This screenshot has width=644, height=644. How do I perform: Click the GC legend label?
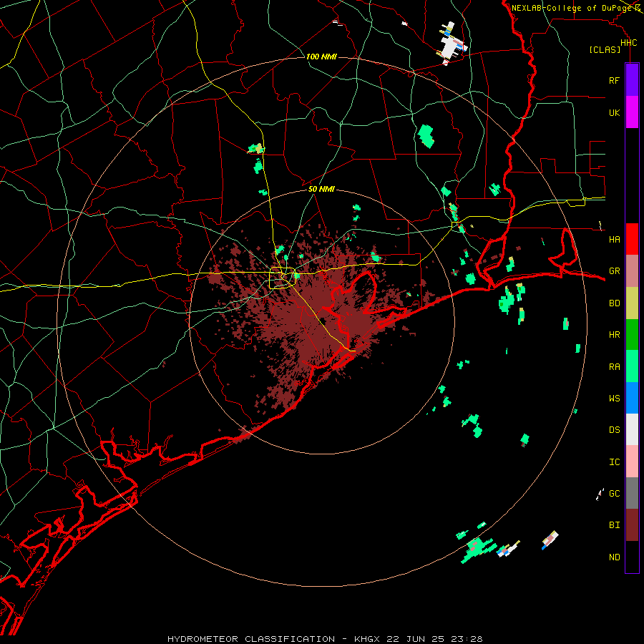click(x=614, y=493)
